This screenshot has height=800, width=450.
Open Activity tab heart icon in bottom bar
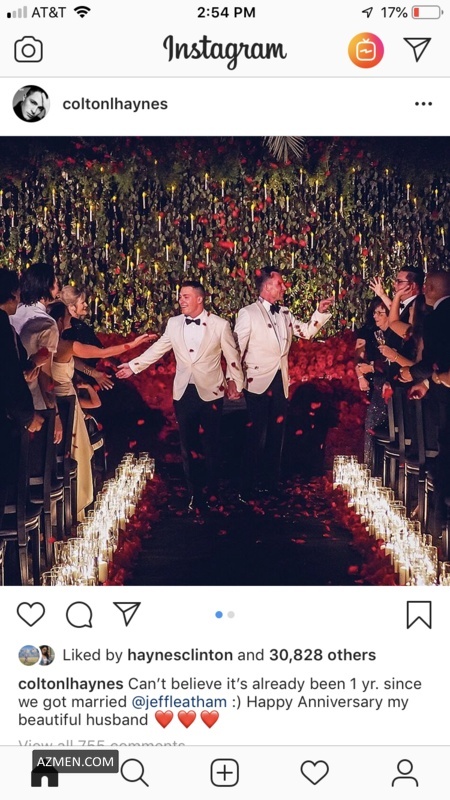[x=314, y=772]
